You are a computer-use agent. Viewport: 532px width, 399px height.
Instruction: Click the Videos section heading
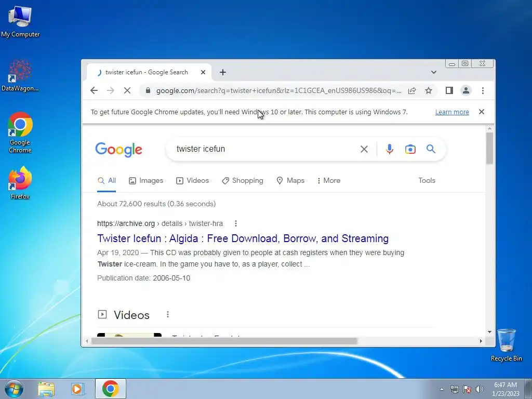[x=131, y=315]
